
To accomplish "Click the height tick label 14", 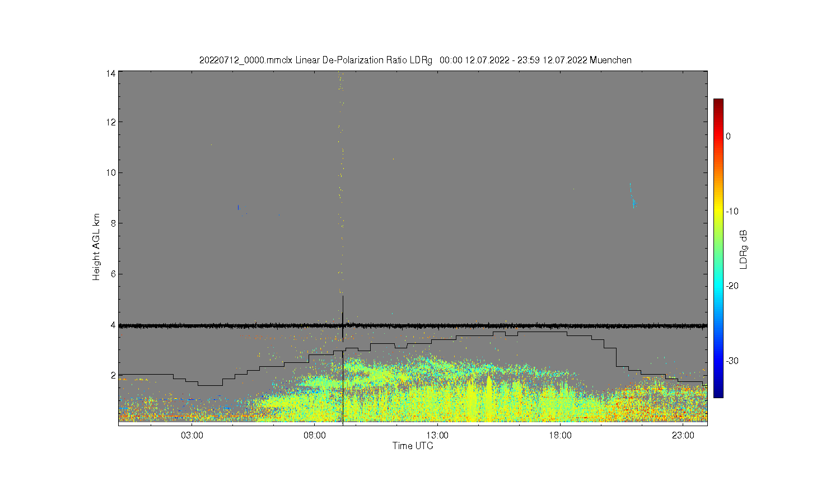I will pyautogui.click(x=111, y=73).
